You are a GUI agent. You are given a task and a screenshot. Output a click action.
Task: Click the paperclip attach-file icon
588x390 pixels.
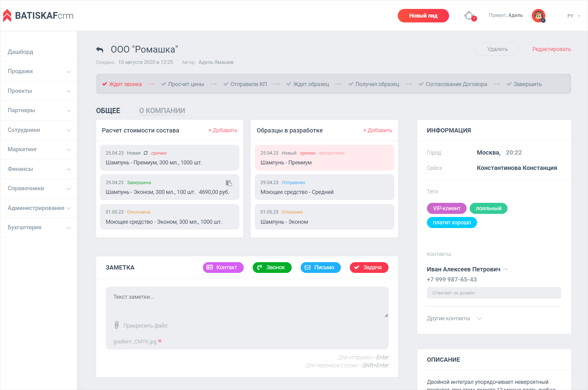[116, 325]
